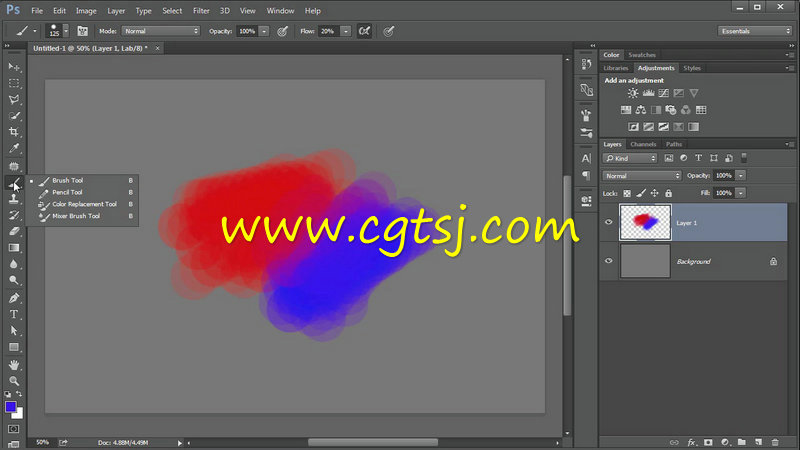Select the Blur tool
The image size is (800, 450).
(14, 264)
